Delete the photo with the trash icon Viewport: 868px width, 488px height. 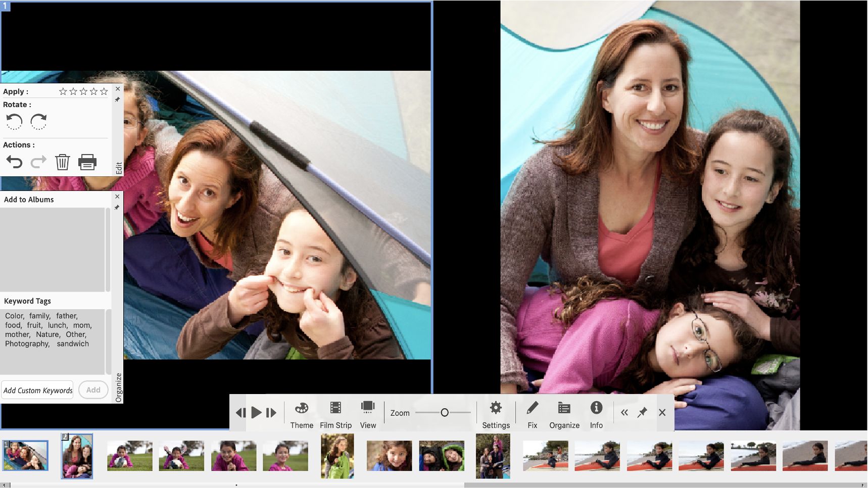click(x=62, y=162)
